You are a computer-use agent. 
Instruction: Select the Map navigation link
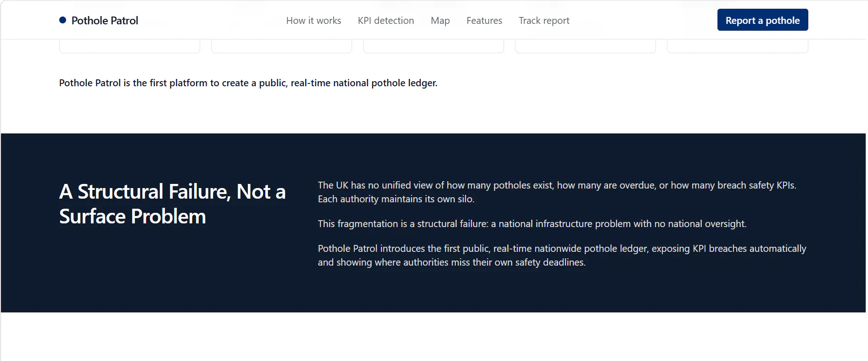(440, 21)
